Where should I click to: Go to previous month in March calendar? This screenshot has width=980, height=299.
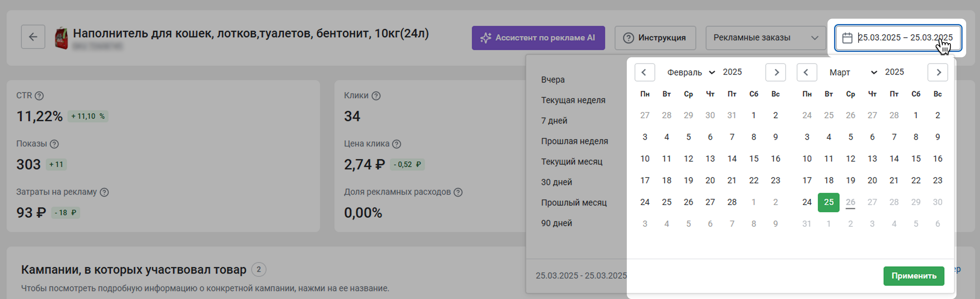(807, 72)
